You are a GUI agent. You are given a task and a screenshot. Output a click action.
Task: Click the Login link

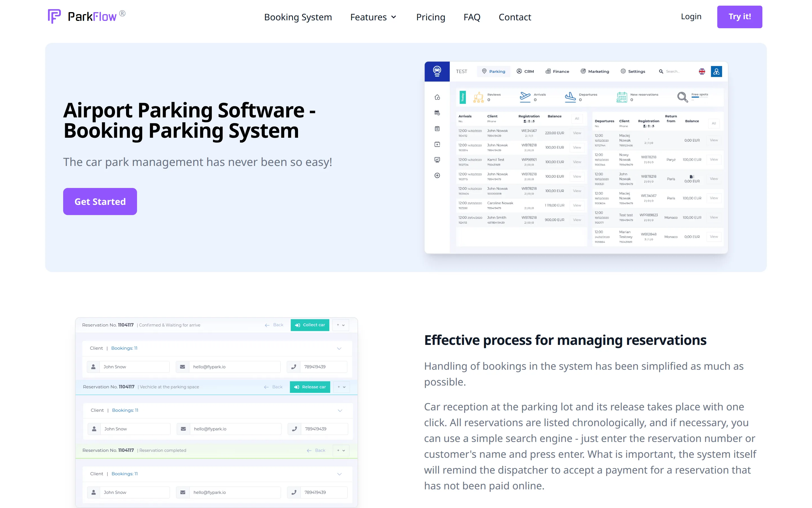click(x=691, y=16)
